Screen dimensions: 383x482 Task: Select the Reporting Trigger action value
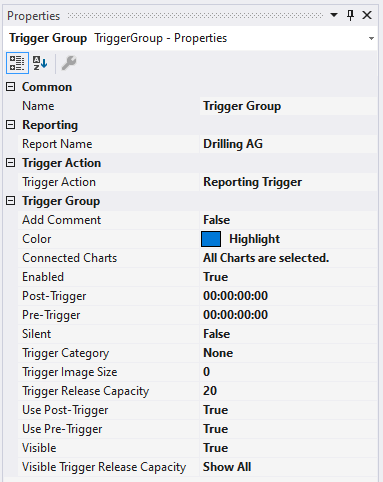[253, 182]
